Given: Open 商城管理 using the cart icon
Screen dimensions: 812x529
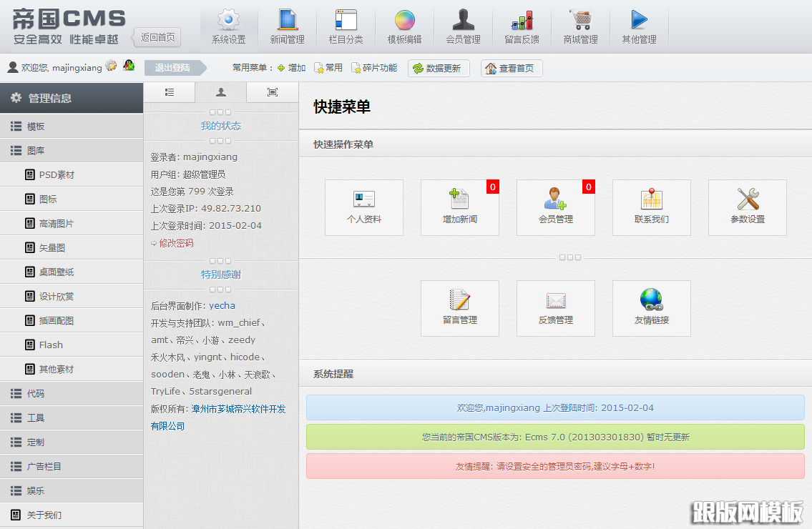Looking at the screenshot, I should (579, 26).
